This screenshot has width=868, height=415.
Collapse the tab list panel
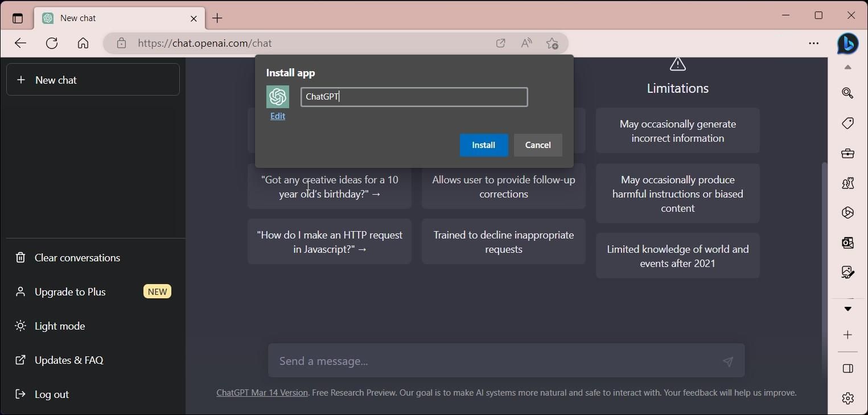(17, 18)
